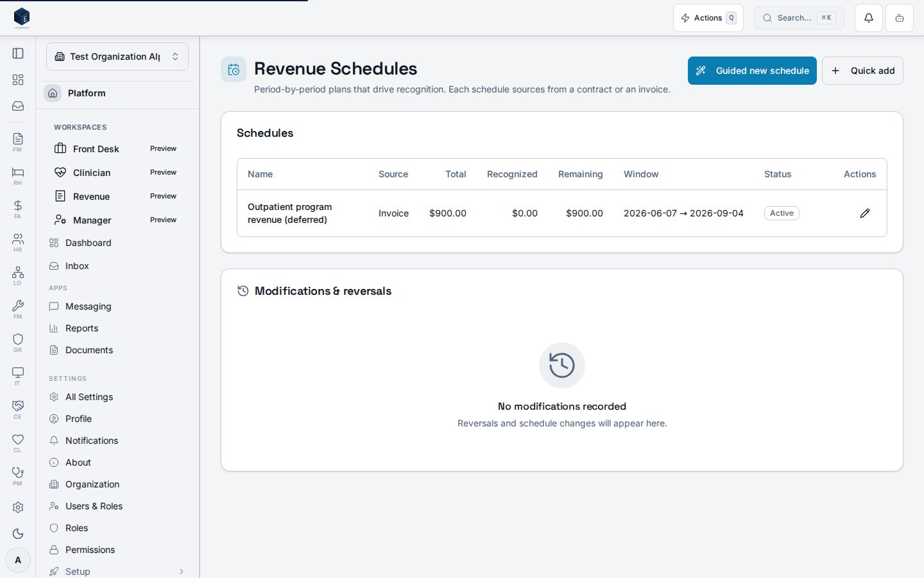Open All Settings
This screenshot has width=924, height=578.
[x=117, y=397]
